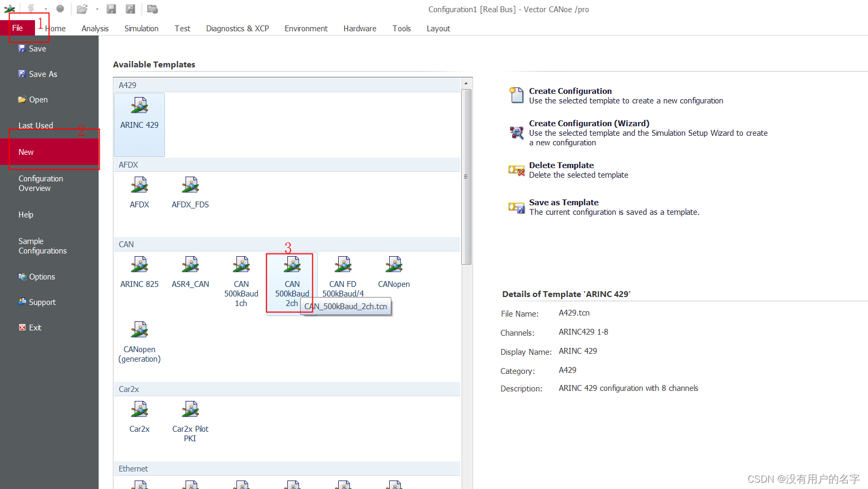
Task: Pick the CANopen template
Action: [x=394, y=272]
